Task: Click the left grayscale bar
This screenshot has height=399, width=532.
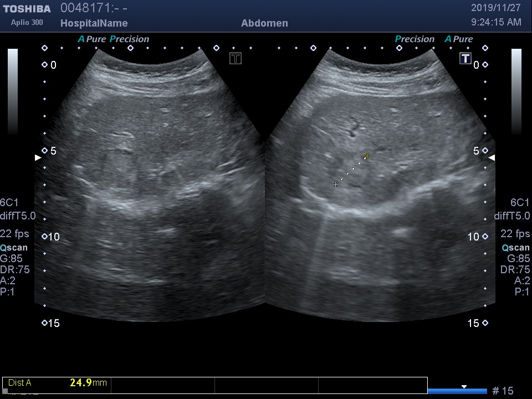Action: pyautogui.click(x=12, y=91)
